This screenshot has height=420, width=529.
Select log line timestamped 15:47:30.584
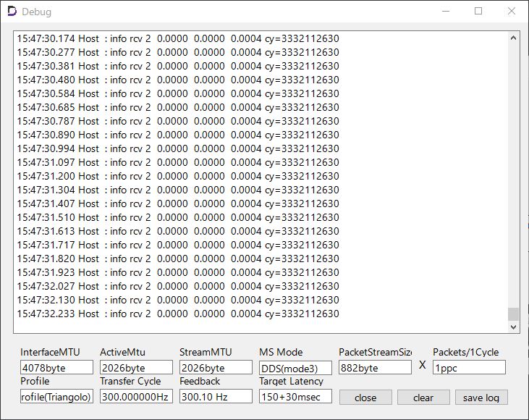click(x=178, y=93)
